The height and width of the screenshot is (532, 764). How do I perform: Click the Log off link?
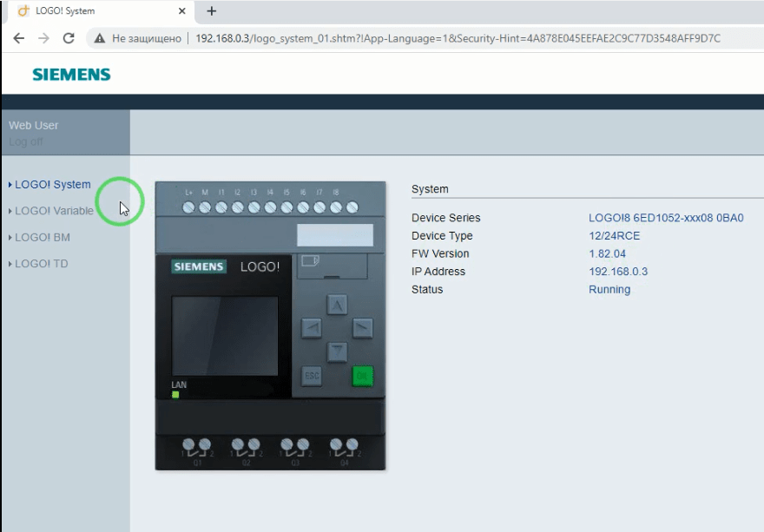[x=25, y=141]
